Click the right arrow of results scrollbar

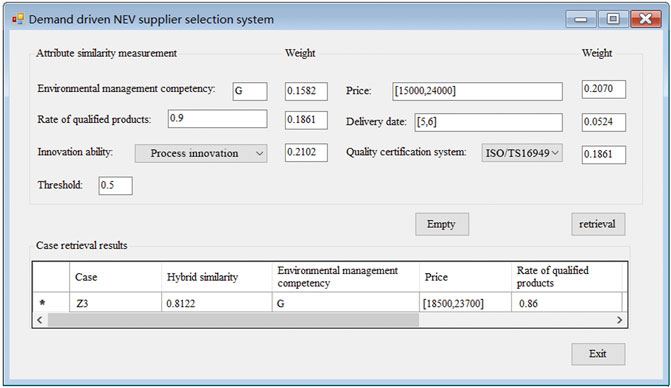[x=619, y=320]
